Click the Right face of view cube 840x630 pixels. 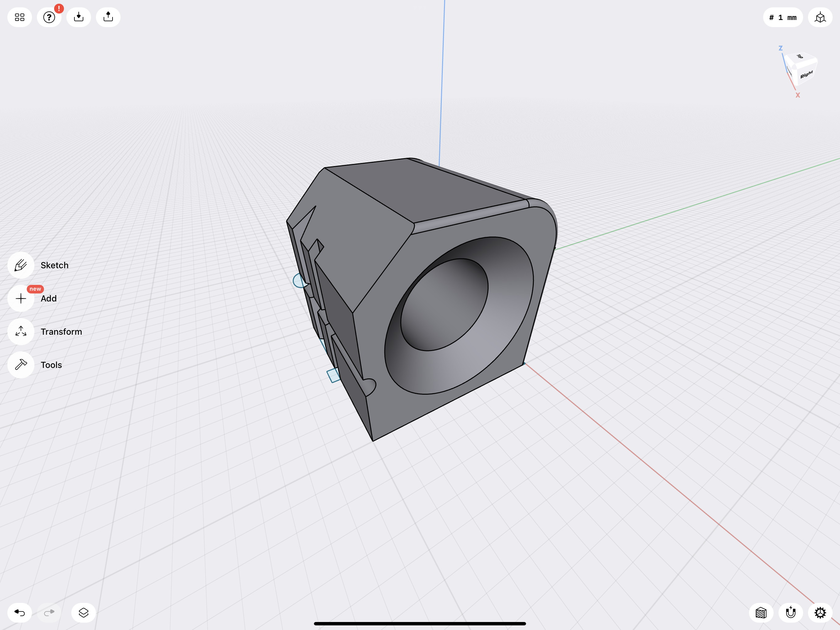point(806,74)
